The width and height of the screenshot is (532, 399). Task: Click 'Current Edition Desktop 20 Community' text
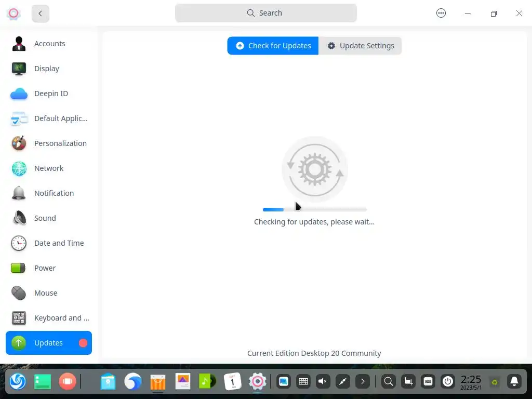click(x=314, y=353)
